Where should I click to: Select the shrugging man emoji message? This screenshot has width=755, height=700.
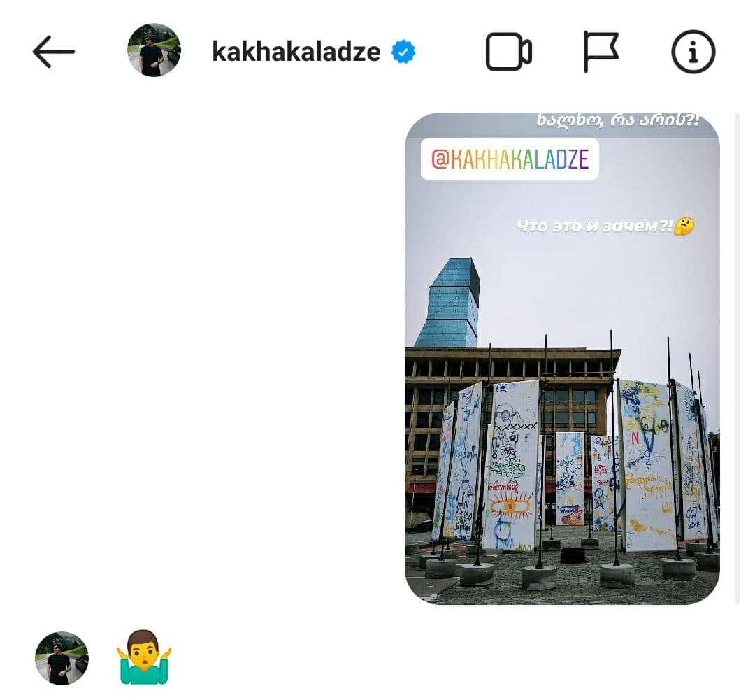tap(144, 657)
